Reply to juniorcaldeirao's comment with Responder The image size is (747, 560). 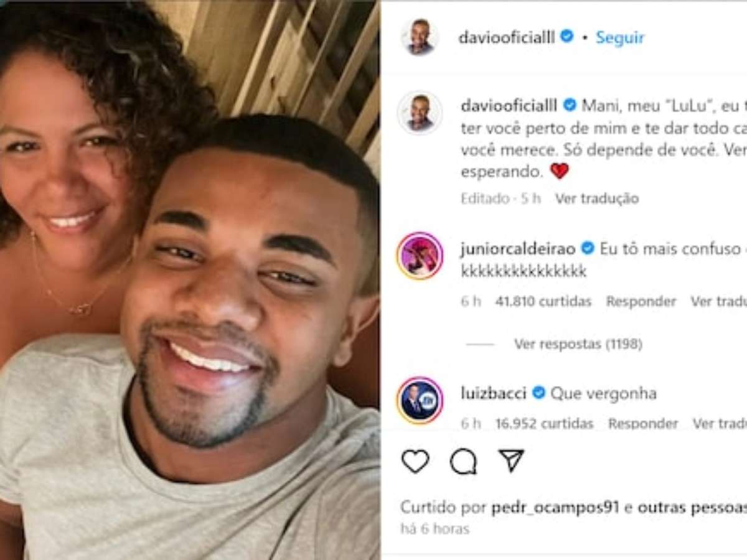[x=641, y=302]
